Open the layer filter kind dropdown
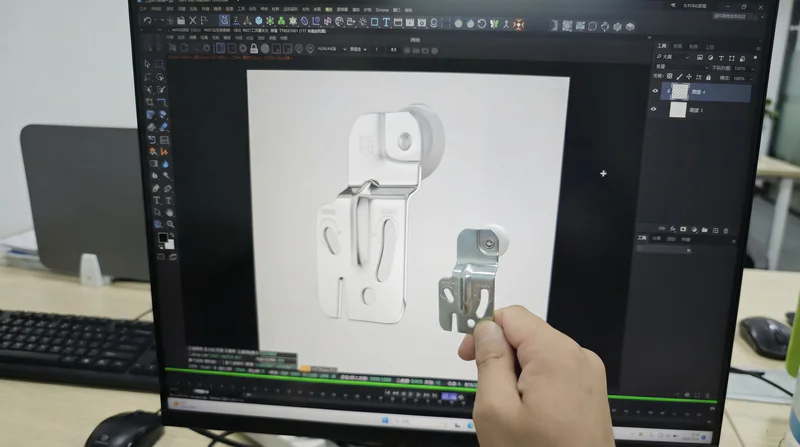 673,57
